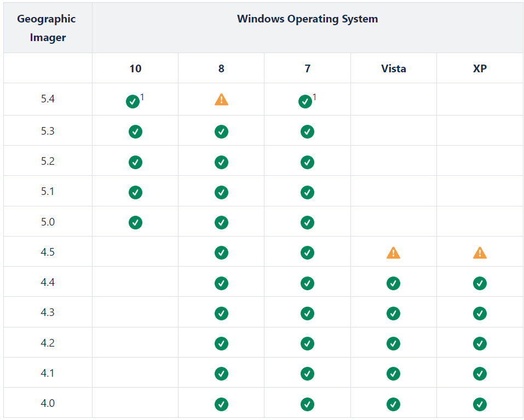This screenshot has width=524, height=420.
Task: Click the 4.0 check under XP
Action: [480, 404]
